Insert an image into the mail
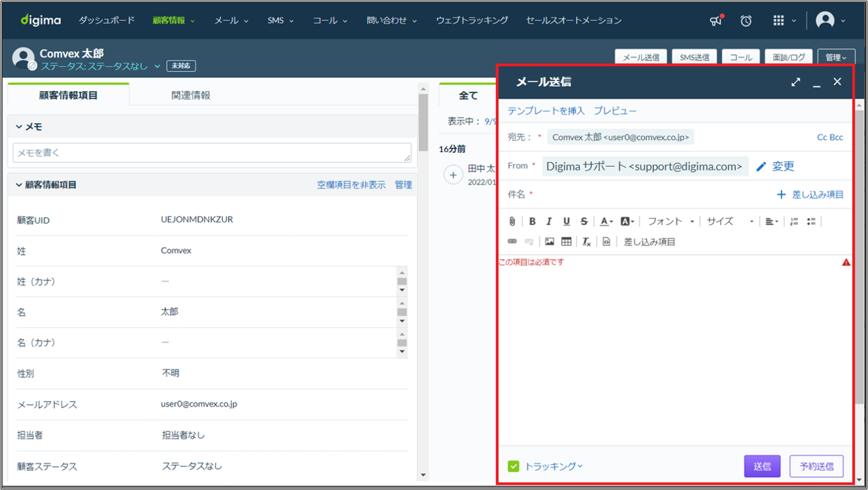This screenshot has width=868, height=490. pyautogui.click(x=550, y=241)
